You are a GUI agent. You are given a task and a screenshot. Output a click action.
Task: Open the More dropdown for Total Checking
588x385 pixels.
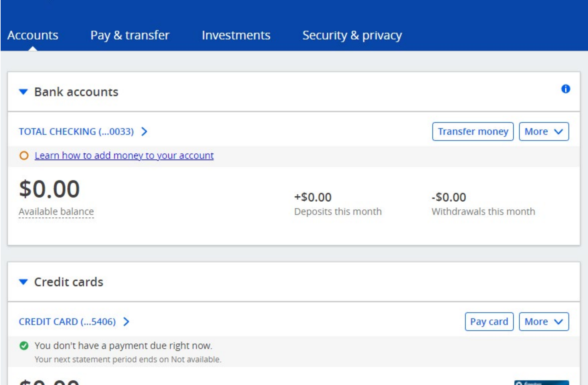[x=544, y=131]
